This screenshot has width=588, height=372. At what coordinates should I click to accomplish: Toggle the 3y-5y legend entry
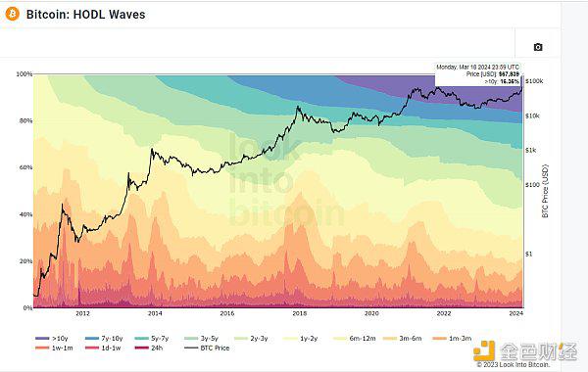(202, 339)
